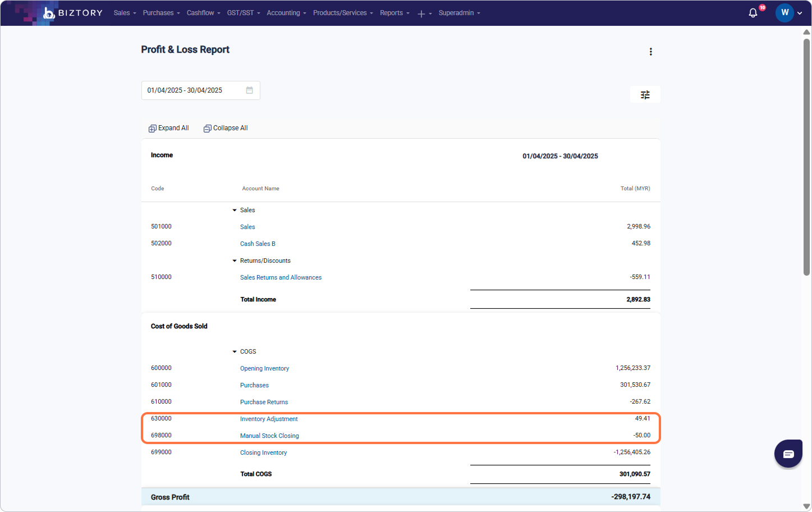812x512 pixels.
Task: Open the Cashflow menu
Action: [203, 13]
